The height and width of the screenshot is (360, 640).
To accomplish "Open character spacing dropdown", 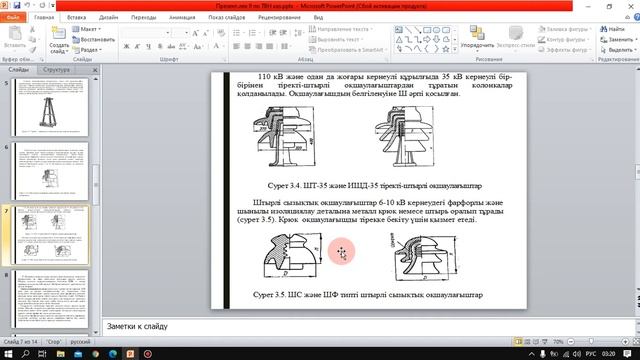I will 183,47.
